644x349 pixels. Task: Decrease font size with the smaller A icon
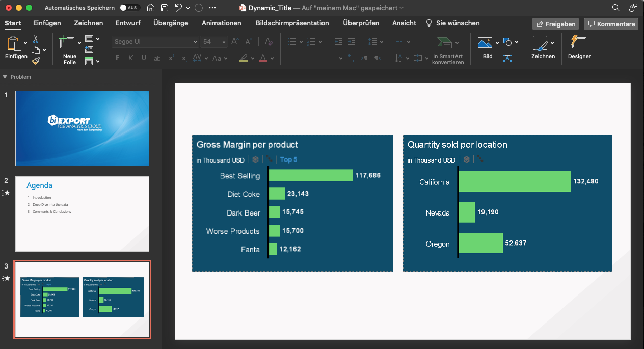[x=248, y=42]
